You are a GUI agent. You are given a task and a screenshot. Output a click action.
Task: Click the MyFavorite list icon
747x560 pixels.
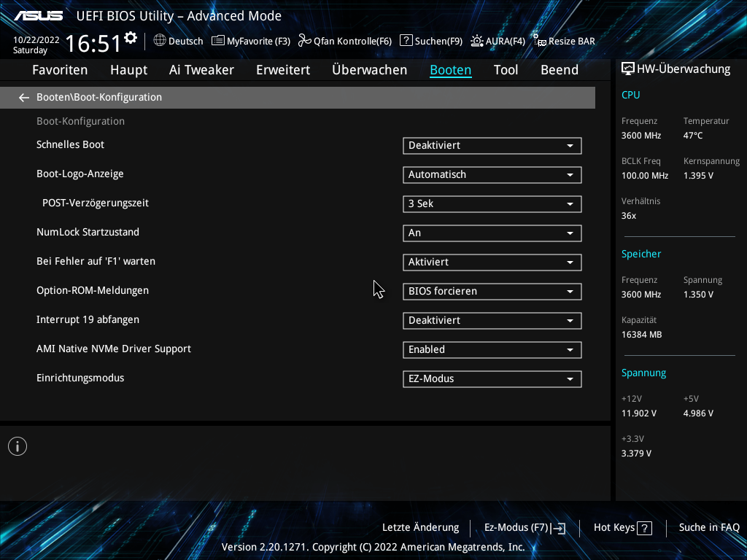tap(217, 41)
